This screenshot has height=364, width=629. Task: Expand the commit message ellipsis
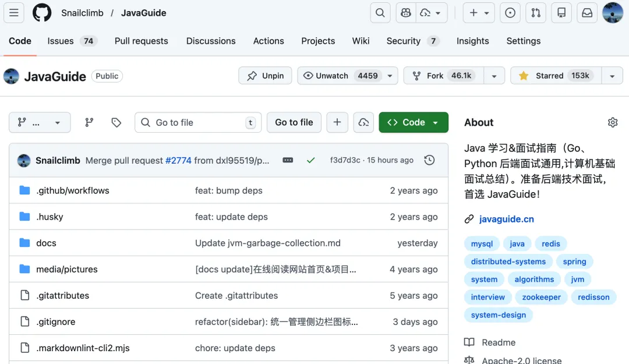288,160
